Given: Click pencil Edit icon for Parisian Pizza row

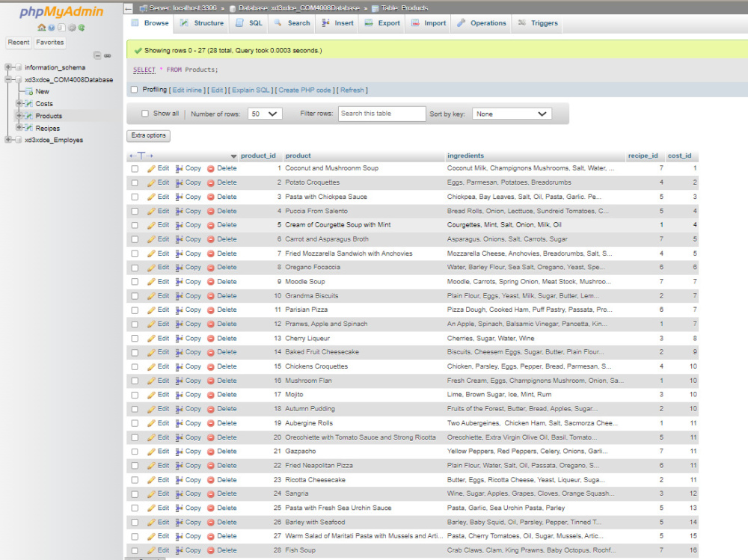Looking at the screenshot, I should (x=151, y=310).
